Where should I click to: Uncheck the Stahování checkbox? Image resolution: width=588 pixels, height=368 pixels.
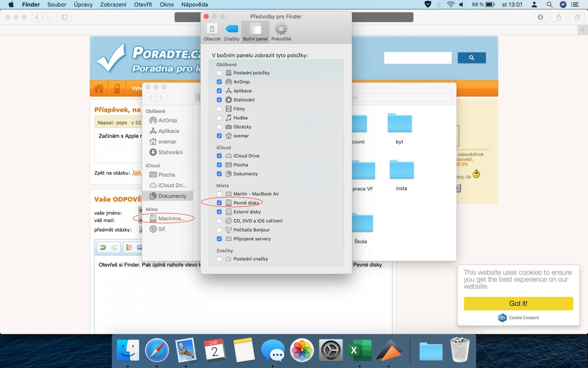(219, 100)
